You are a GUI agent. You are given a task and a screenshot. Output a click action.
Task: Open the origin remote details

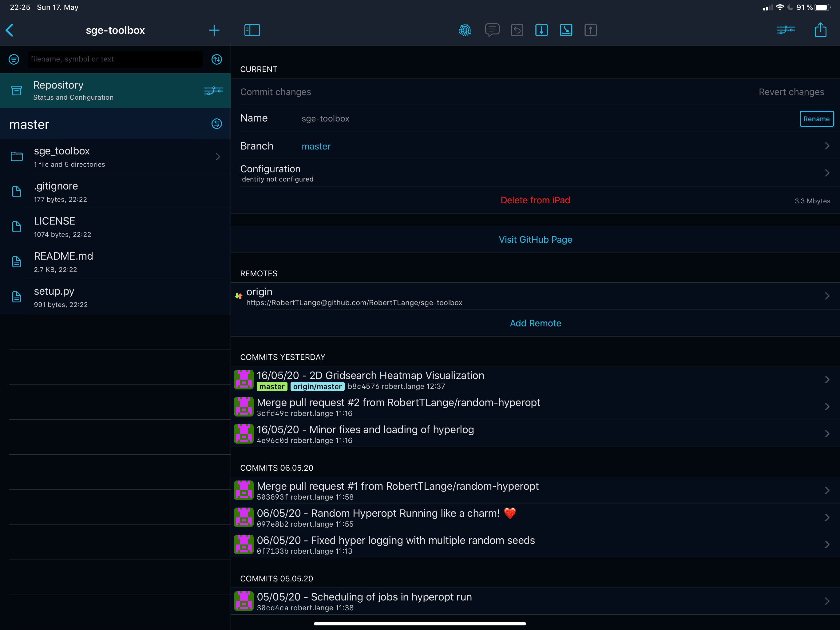click(x=535, y=296)
